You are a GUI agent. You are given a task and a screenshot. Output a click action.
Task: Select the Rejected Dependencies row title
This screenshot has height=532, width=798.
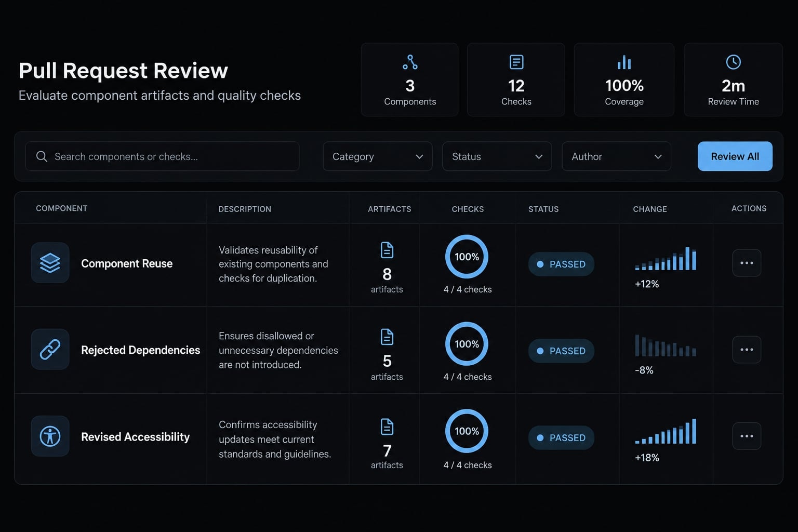tap(140, 350)
